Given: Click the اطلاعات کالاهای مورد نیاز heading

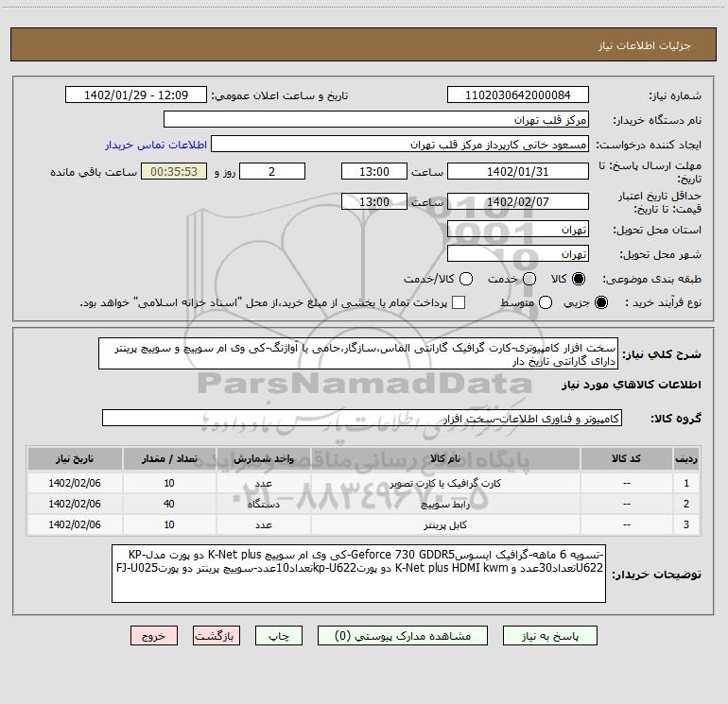Looking at the screenshot, I should (632, 386).
